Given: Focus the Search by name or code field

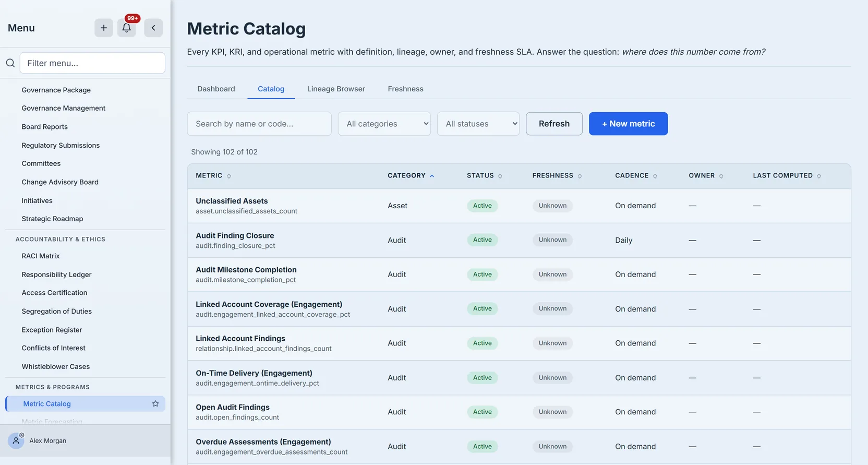Looking at the screenshot, I should coord(259,124).
